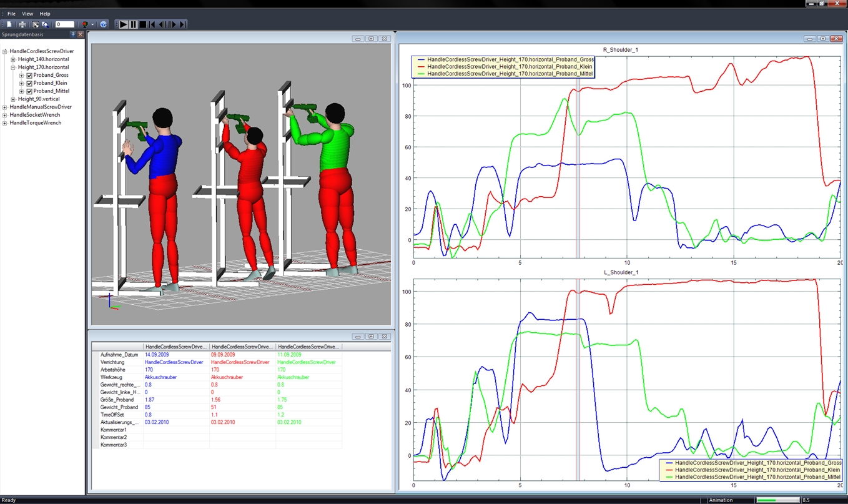Viewport: 848px width, 504px height.
Task: Maximize the 3D manikin view window
Action: point(371,39)
